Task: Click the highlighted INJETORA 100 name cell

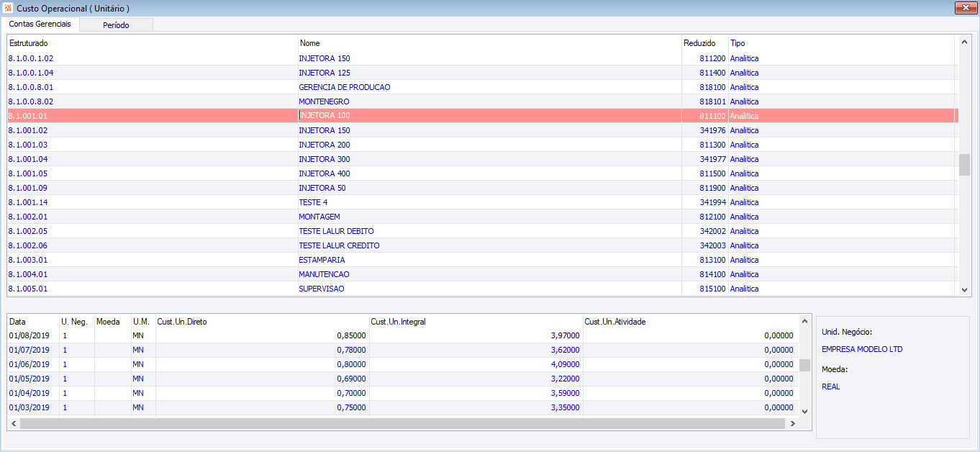Action: [489, 116]
